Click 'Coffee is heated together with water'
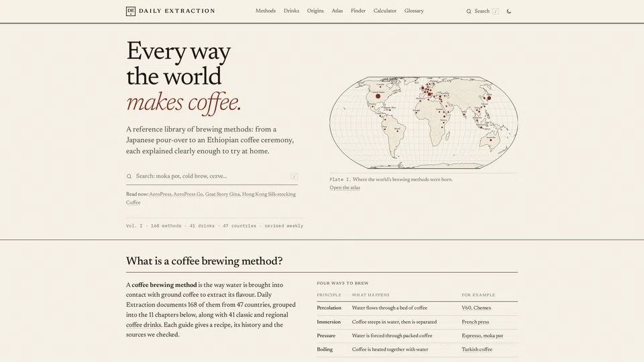The height and width of the screenshot is (362, 644). (390, 350)
